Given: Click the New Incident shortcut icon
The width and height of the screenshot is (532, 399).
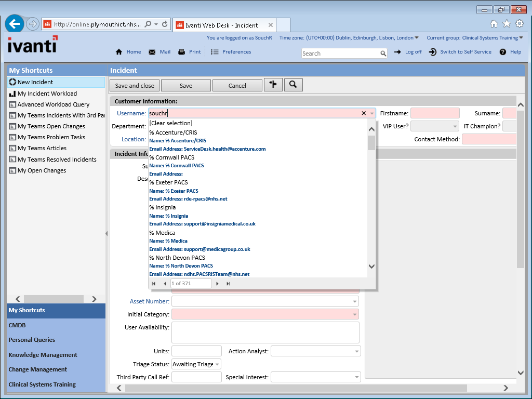Looking at the screenshot, I should (x=12, y=82).
